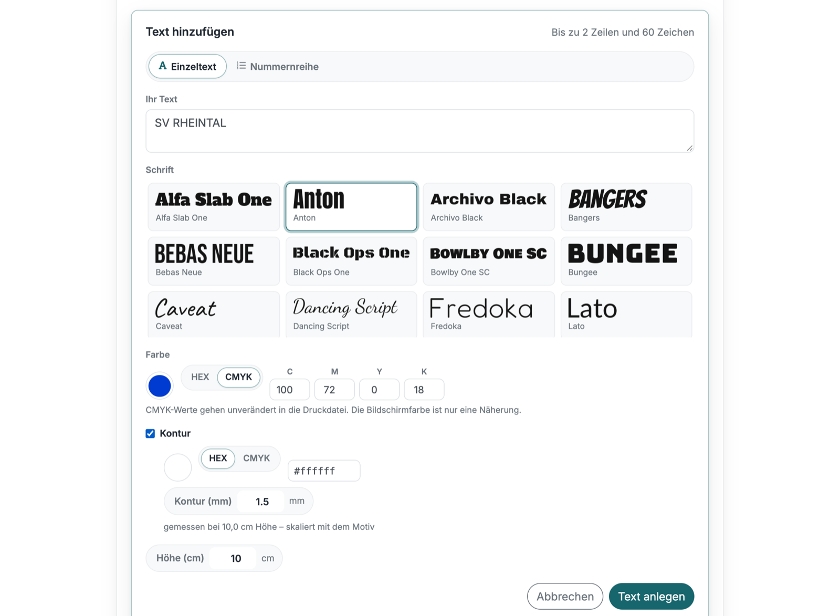
Task: Pick the Fredoka font option
Action: coord(489,315)
